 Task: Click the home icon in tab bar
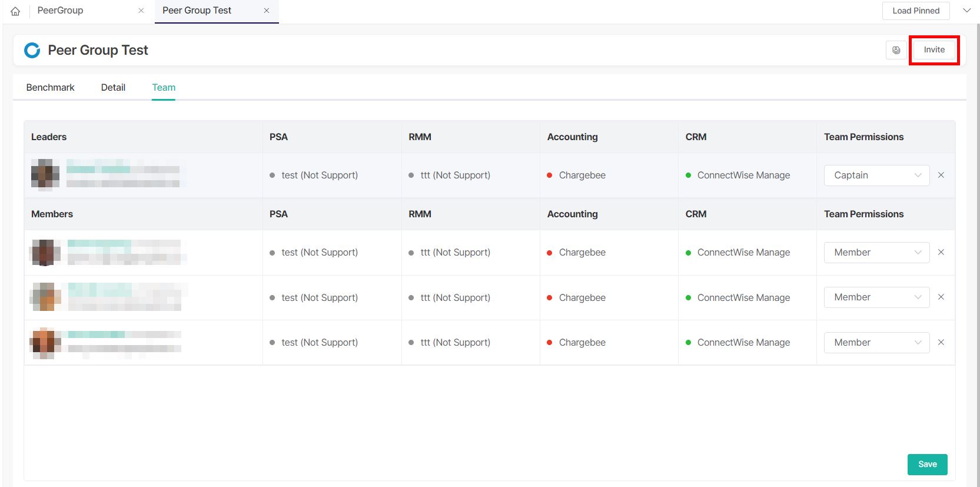(x=16, y=11)
